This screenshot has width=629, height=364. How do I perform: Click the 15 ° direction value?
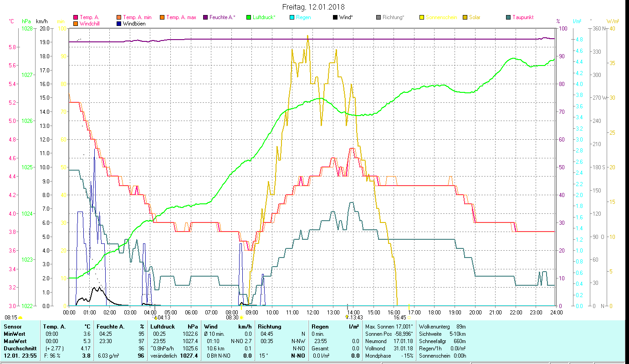263,356
